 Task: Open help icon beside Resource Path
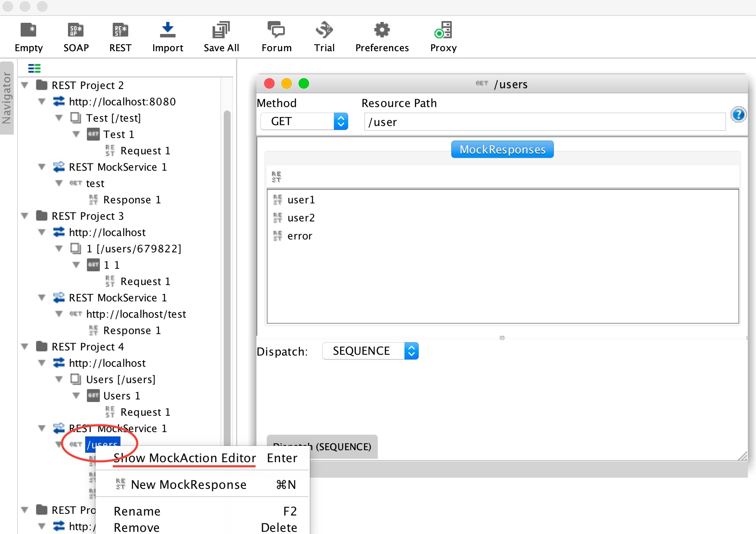[x=738, y=114]
